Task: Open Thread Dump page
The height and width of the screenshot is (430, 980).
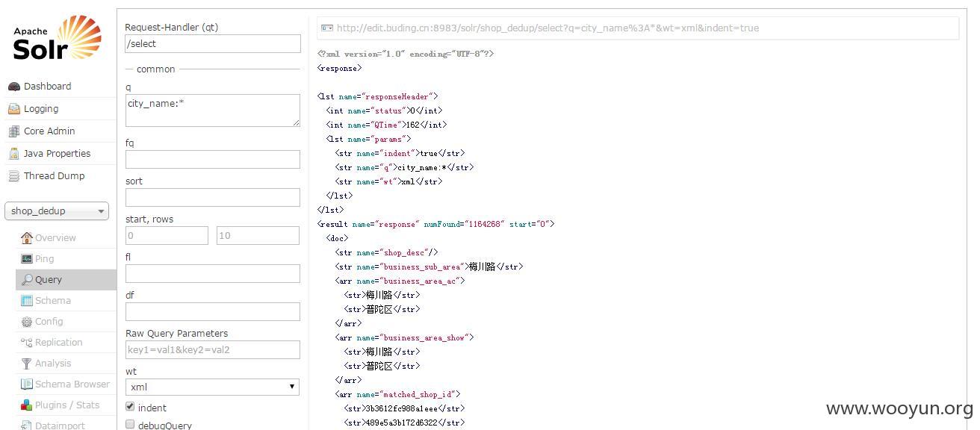Action: (x=54, y=176)
